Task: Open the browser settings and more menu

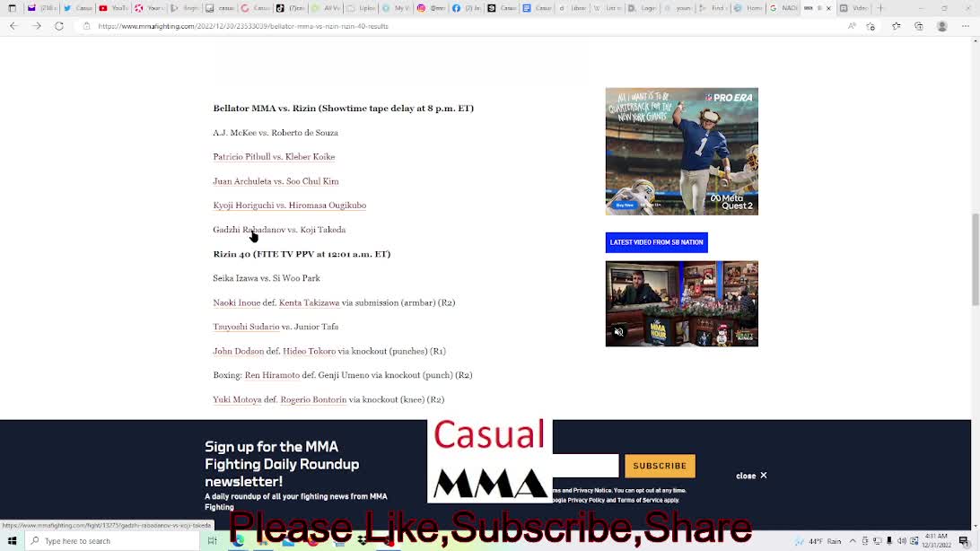Action: [x=966, y=26]
